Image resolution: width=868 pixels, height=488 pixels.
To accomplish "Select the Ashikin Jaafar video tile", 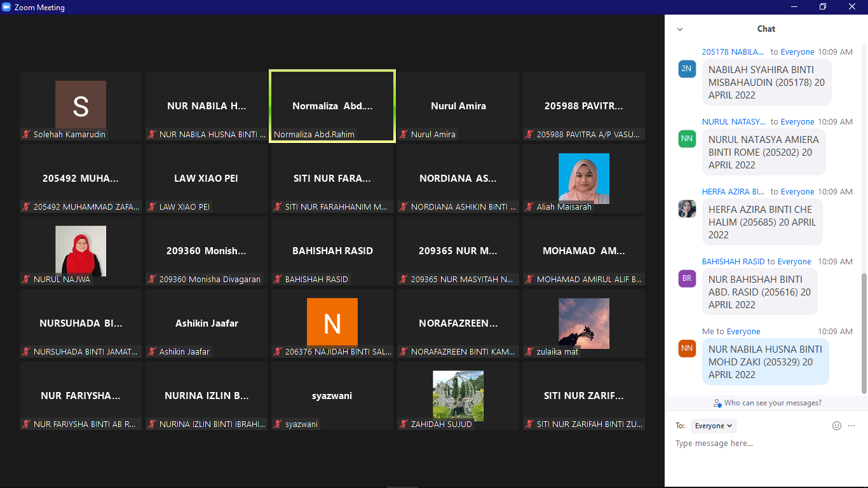I will coord(207,323).
